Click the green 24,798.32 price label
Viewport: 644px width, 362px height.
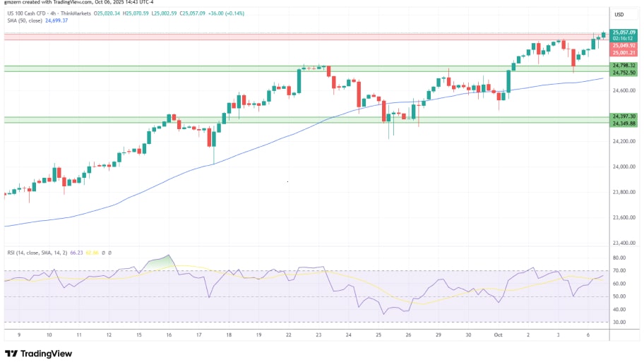pos(624,66)
